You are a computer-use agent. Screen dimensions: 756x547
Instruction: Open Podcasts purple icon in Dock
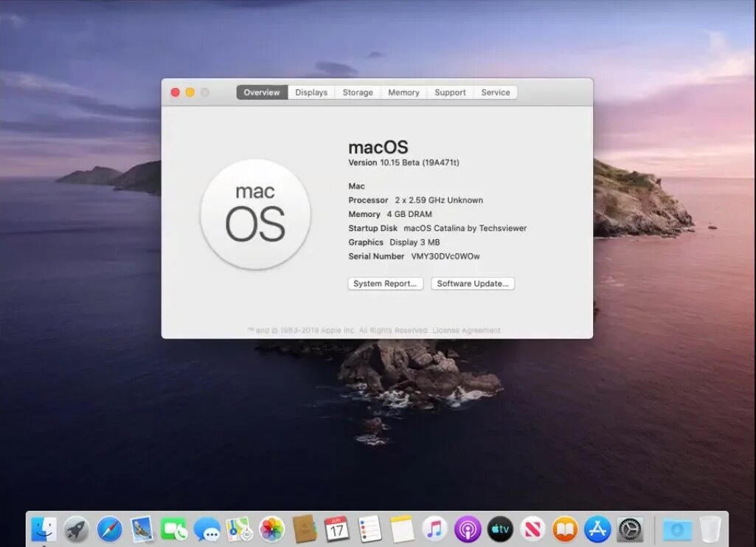(467, 529)
